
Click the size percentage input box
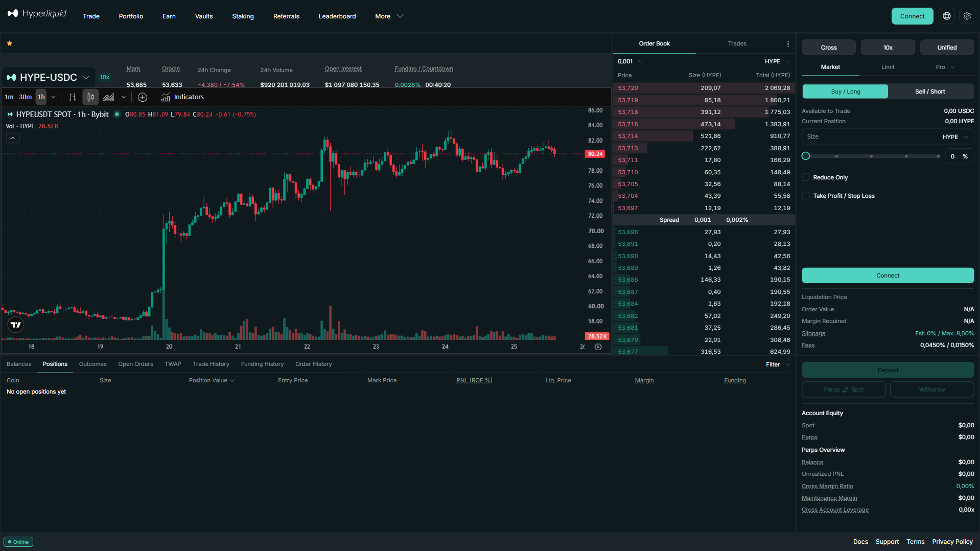click(x=959, y=156)
